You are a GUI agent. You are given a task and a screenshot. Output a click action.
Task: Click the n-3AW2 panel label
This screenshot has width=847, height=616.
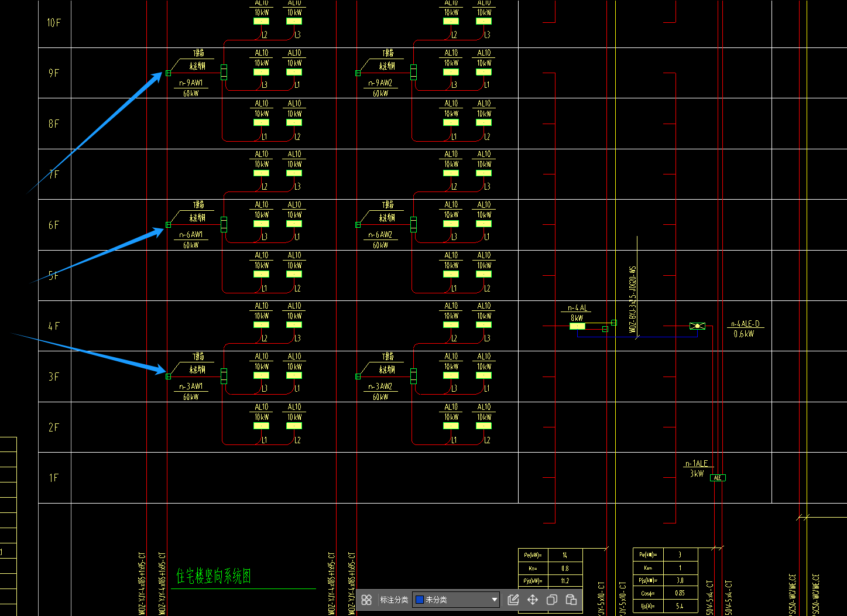click(x=380, y=386)
